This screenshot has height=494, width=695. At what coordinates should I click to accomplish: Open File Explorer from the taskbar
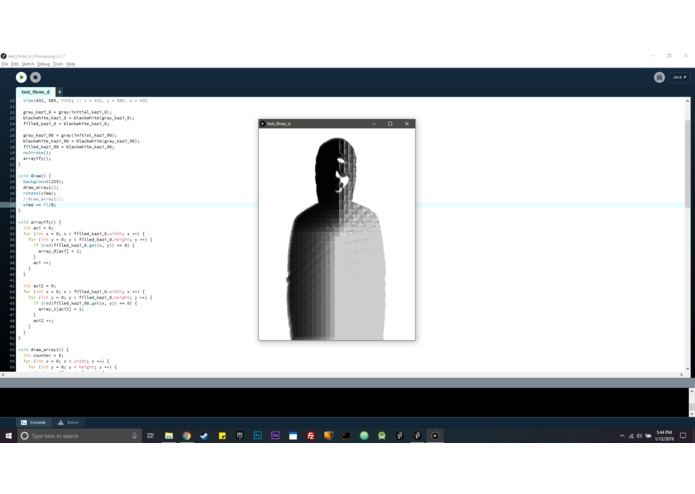tap(169, 436)
